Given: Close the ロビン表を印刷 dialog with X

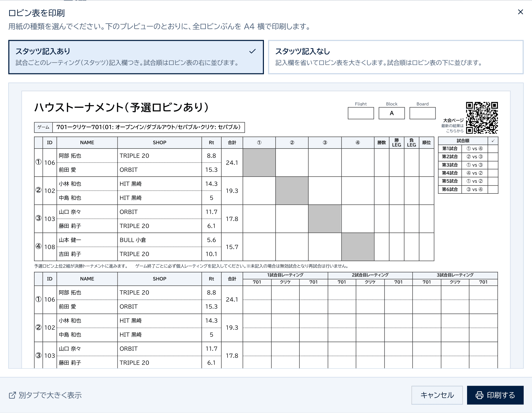Looking at the screenshot, I should (520, 12).
